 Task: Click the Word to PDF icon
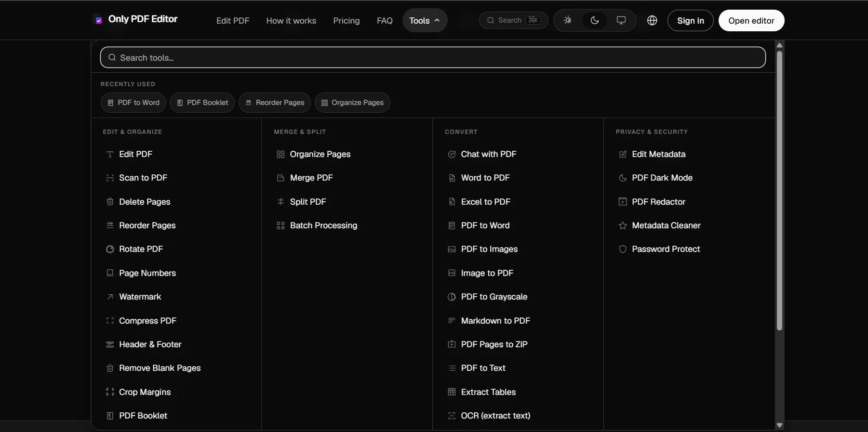point(452,178)
